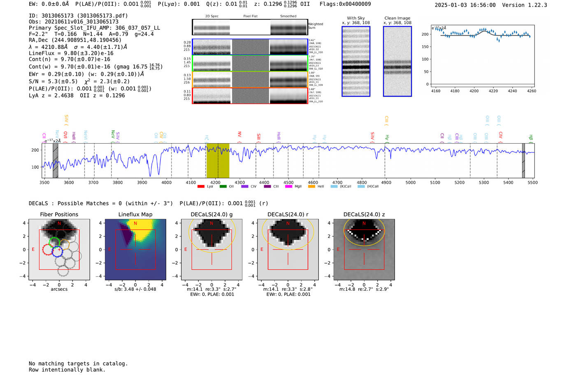The width and height of the screenshot is (576, 392).
Task: Click the green OII legend swatch
Action: click(223, 187)
